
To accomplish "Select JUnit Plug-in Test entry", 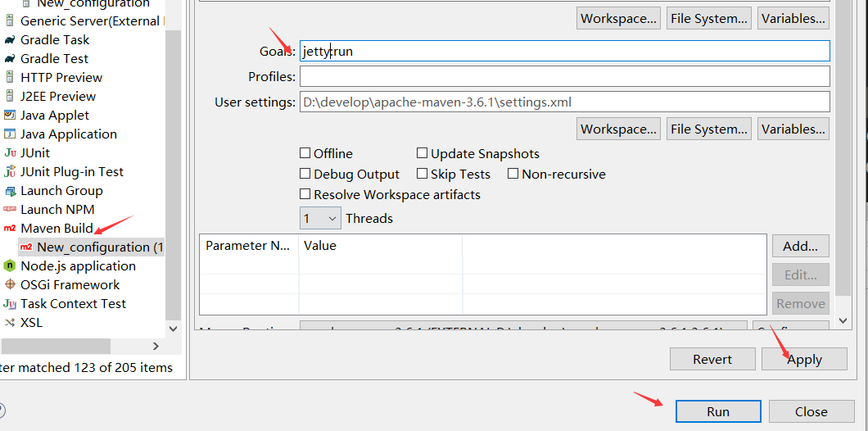I will 72,172.
